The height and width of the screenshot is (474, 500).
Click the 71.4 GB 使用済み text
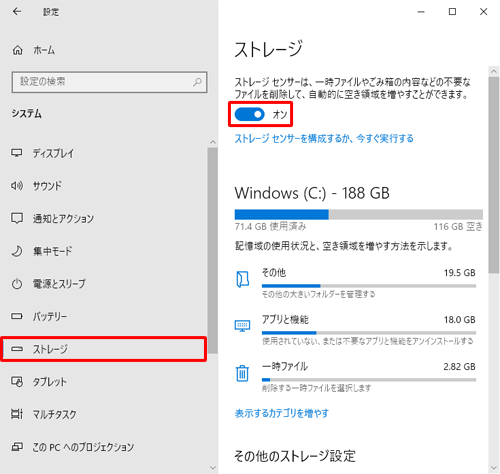click(x=270, y=227)
